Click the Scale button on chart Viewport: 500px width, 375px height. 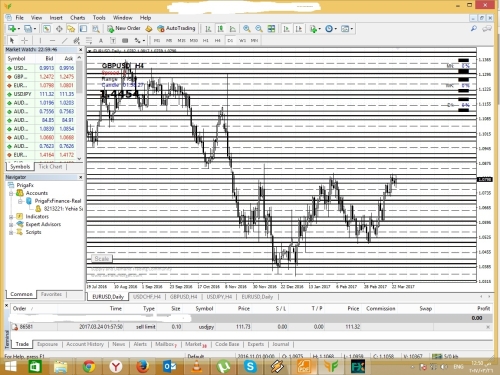[x=102, y=259]
